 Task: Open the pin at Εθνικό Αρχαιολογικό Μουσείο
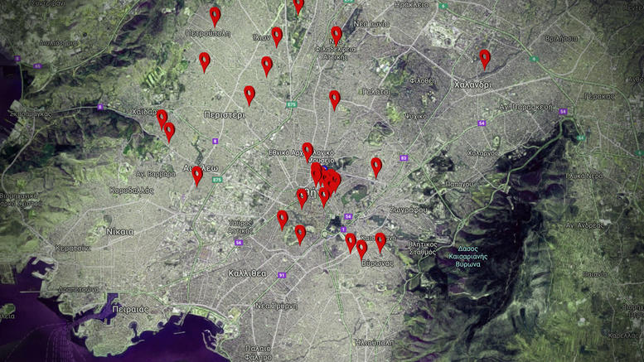(x=307, y=151)
